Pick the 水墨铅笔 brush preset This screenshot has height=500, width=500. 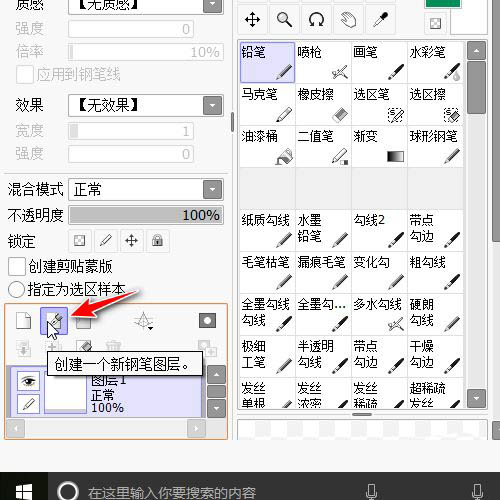(323, 231)
